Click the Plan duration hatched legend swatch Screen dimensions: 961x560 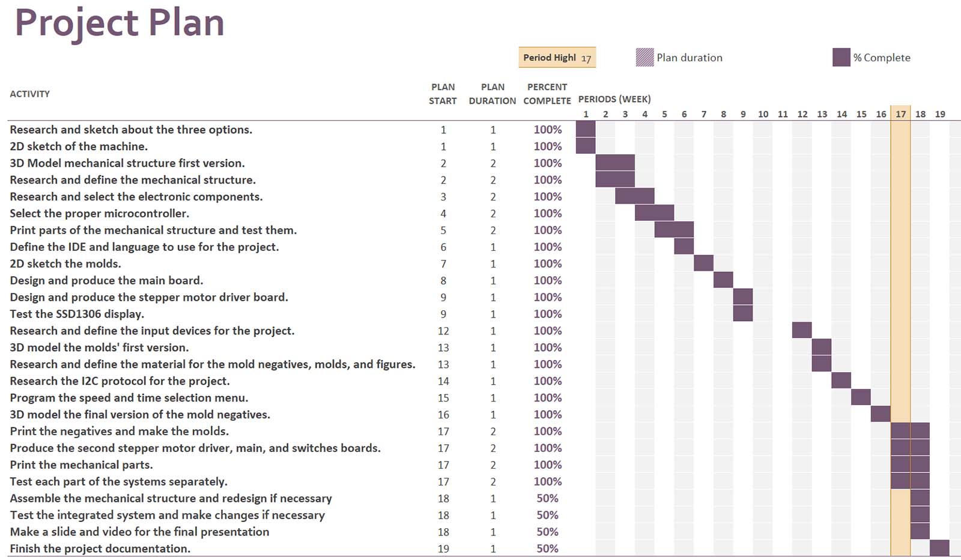644,58
